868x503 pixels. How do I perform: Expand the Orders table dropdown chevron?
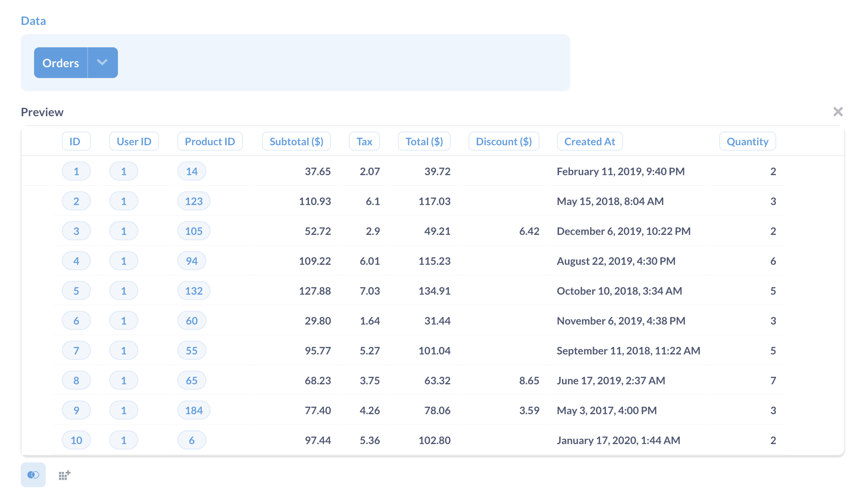click(x=102, y=63)
